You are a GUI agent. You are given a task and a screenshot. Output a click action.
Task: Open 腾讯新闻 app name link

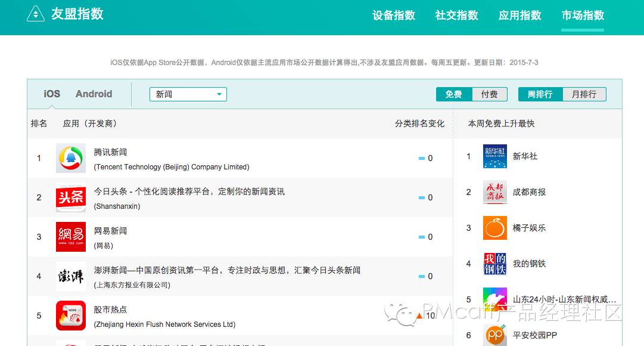(110, 152)
